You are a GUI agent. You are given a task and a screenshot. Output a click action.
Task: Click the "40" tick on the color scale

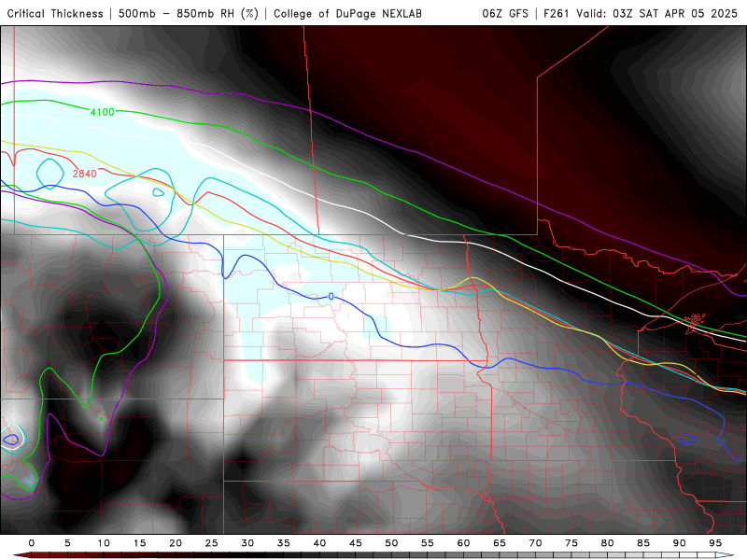(319, 543)
